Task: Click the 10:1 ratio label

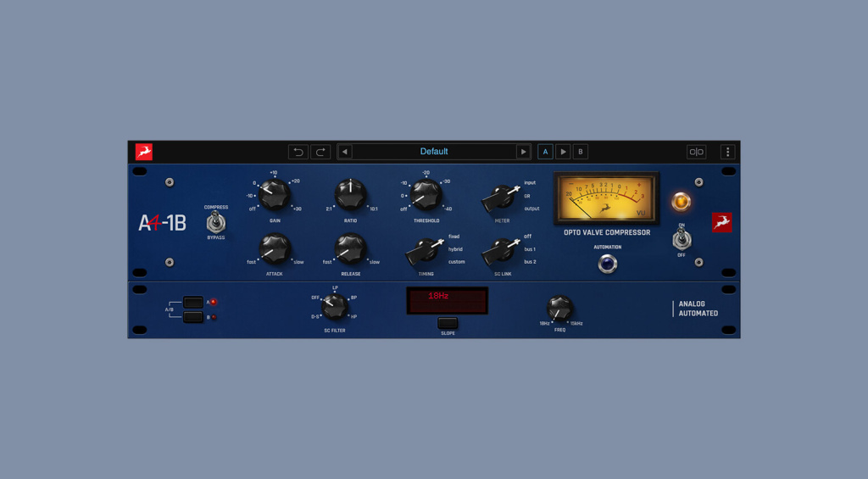Action: [x=374, y=209]
